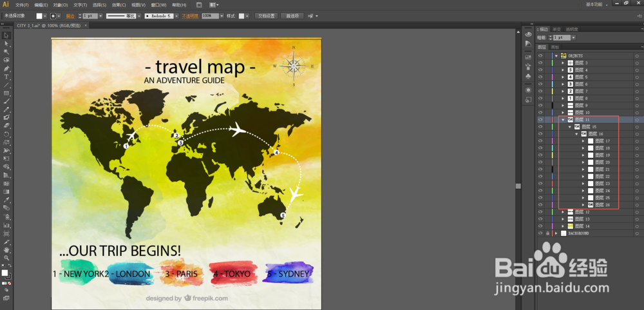Collapse the OBJECTS layer

point(556,56)
